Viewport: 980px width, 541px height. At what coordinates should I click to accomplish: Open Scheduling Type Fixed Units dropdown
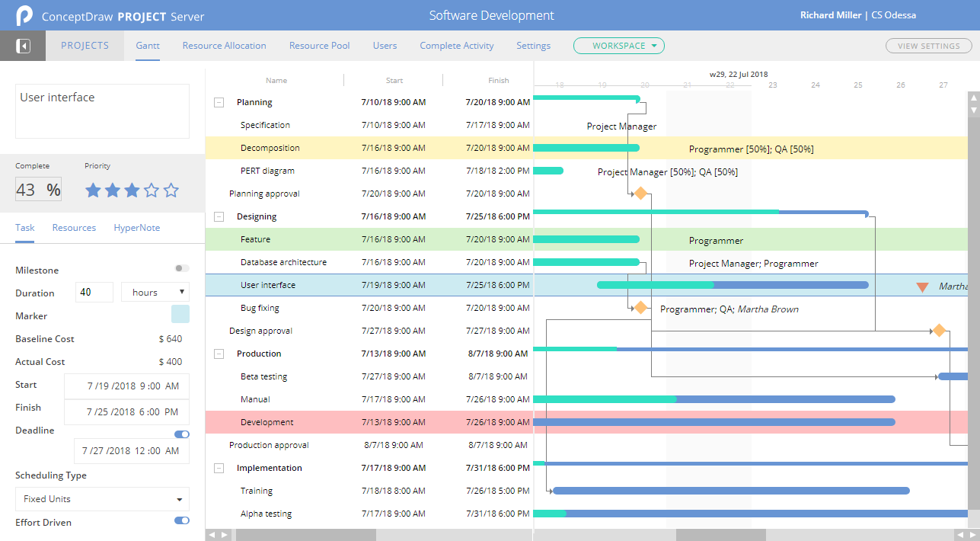[x=102, y=499]
